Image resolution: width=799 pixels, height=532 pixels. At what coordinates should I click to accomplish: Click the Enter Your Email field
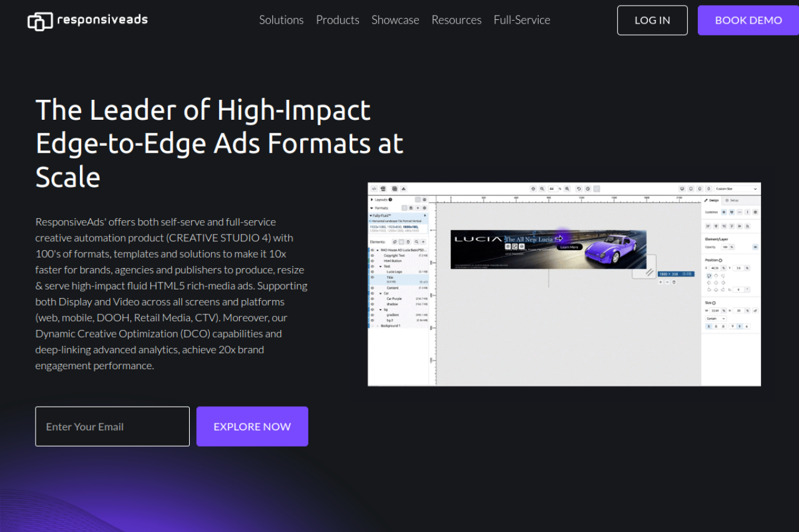[x=112, y=427]
